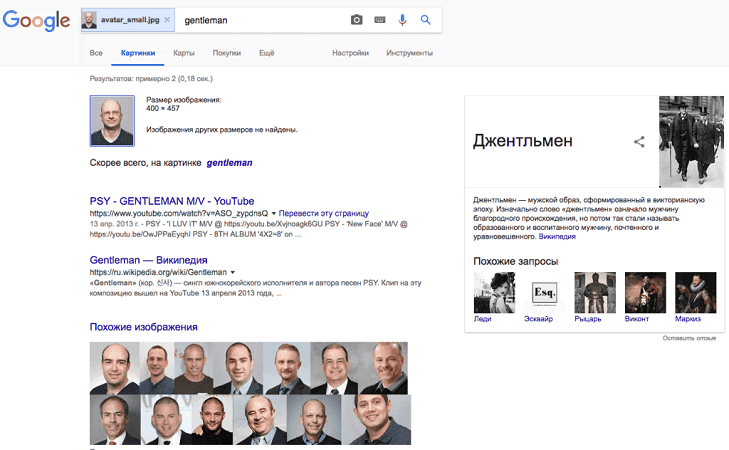The height and width of the screenshot is (450, 729).
Task: Open the Ещё more menu
Action: click(x=266, y=53)
